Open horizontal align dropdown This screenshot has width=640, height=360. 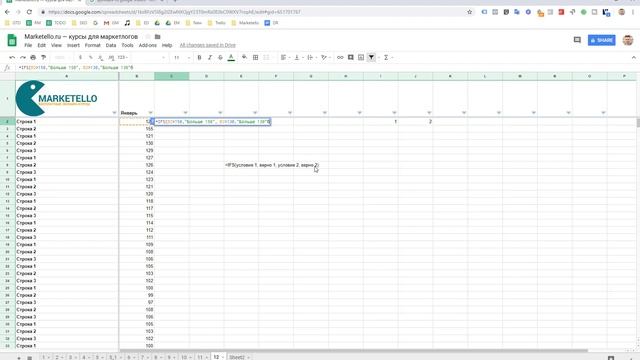(284, 58)
